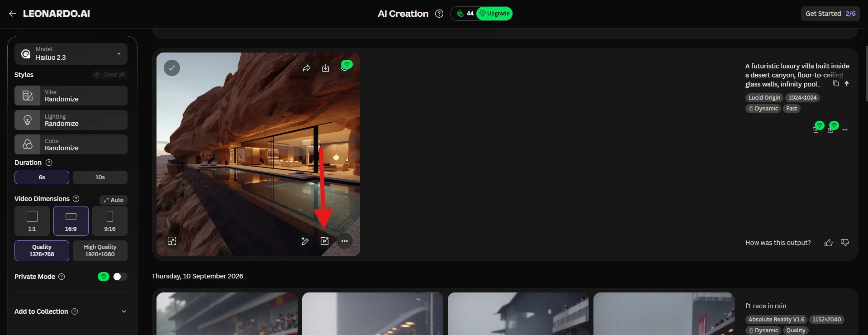
Task: Give thumbs down for this output
Action: [x=844, y=243]
